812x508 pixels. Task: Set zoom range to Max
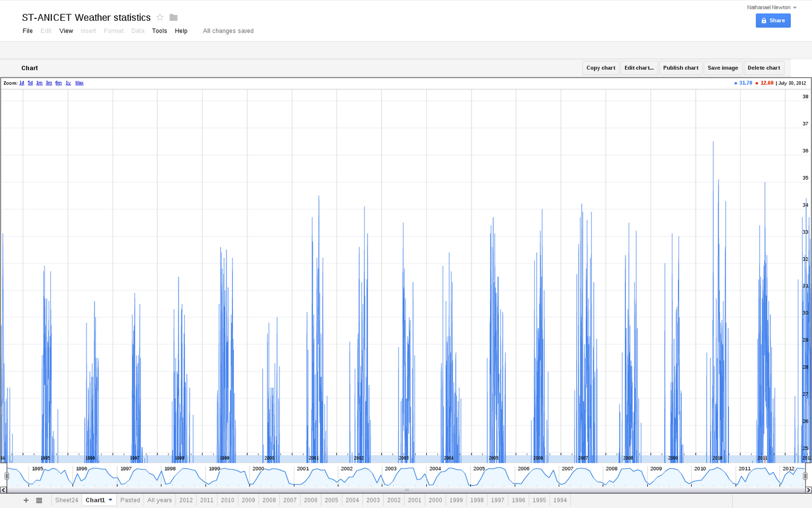[x=79, y=83]
